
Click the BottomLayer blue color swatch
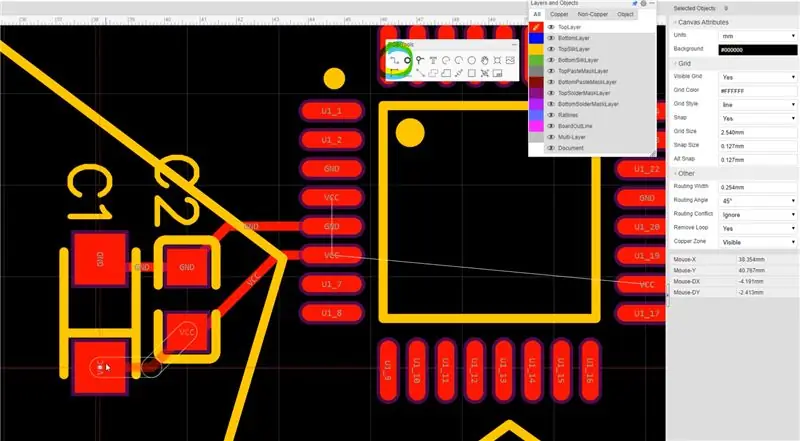536,38
